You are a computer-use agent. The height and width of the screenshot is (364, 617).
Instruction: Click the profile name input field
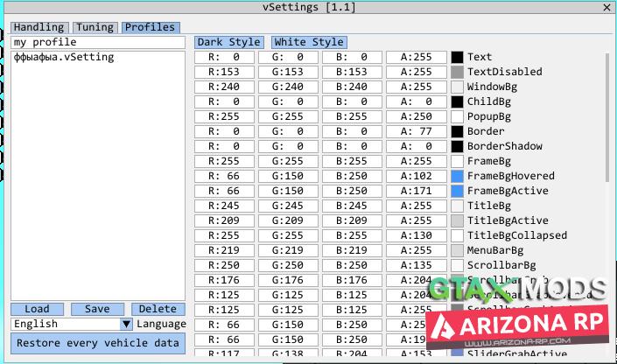(x=97, y=42)
